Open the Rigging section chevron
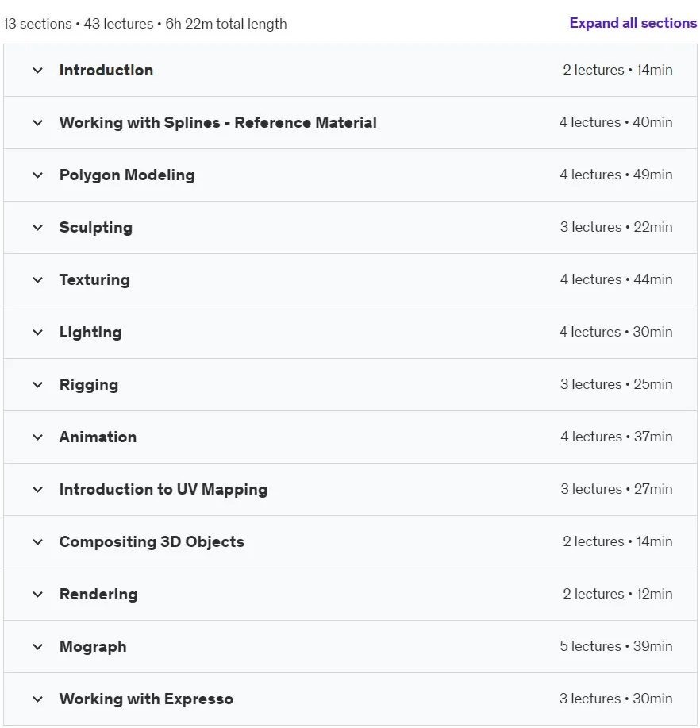This screenshot has height=728, width=700. pos(38,385)
